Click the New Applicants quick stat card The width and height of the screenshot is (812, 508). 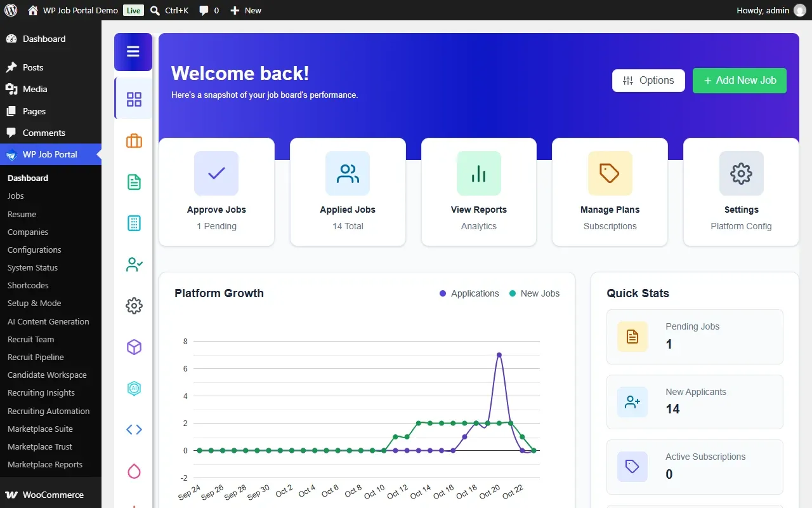point(695,402)
